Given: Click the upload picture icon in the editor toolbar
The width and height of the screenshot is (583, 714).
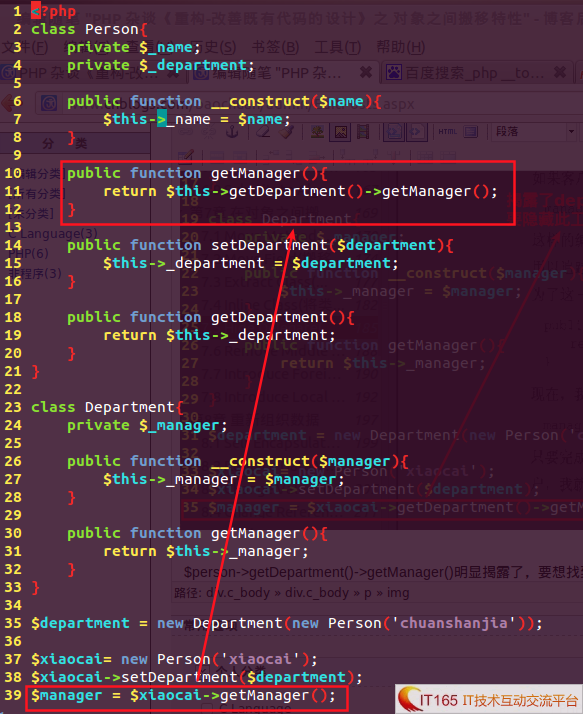Looking at the screenshot, I should click(x=317, y=132).
